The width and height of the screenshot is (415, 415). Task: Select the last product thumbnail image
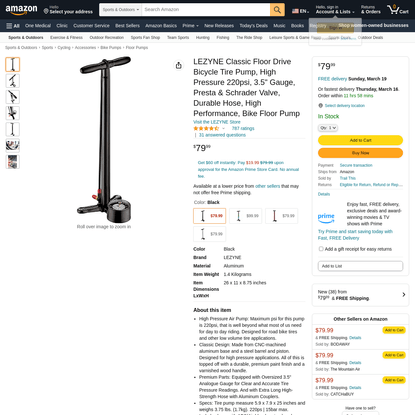coord(13,162)
